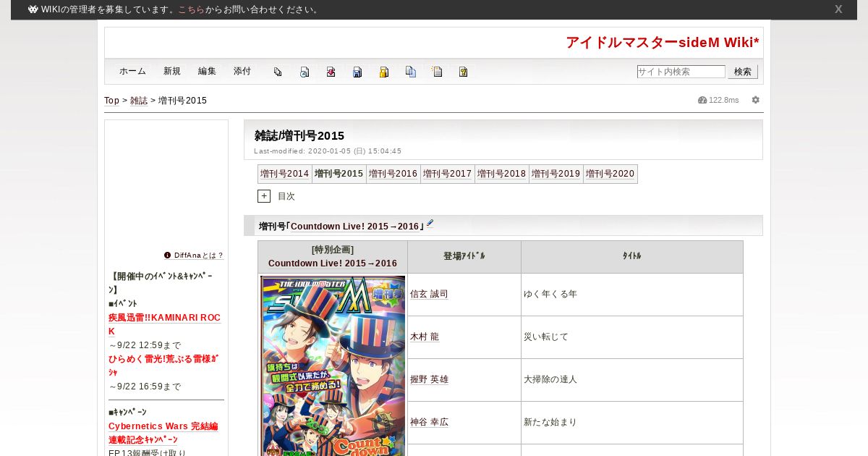The width and height of the screenshot is (868, 456).
Task: Focus the サイト内検索 search field
Action: coord(681,72)
